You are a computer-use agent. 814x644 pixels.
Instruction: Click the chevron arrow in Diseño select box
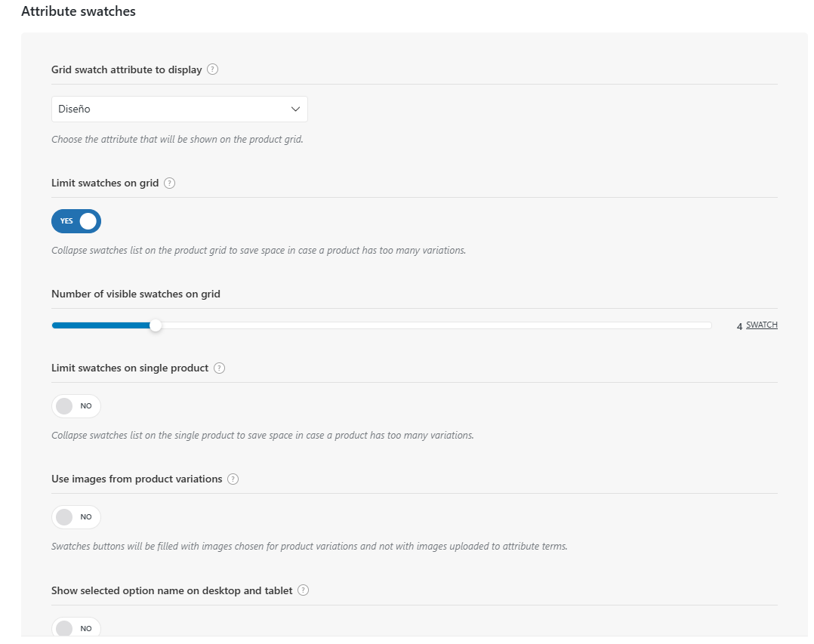pyautogui.click(x=295, y=109)
